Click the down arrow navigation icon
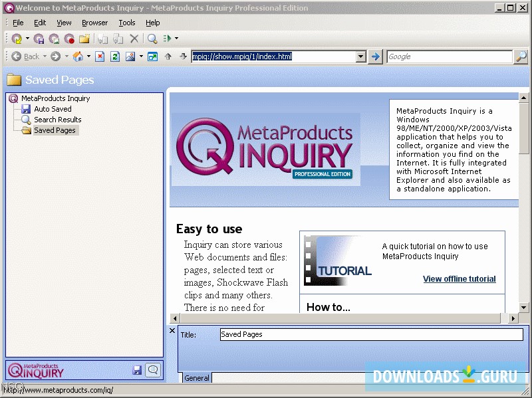The width and height of the screenshot is (532, 398). tap(184, 56)
